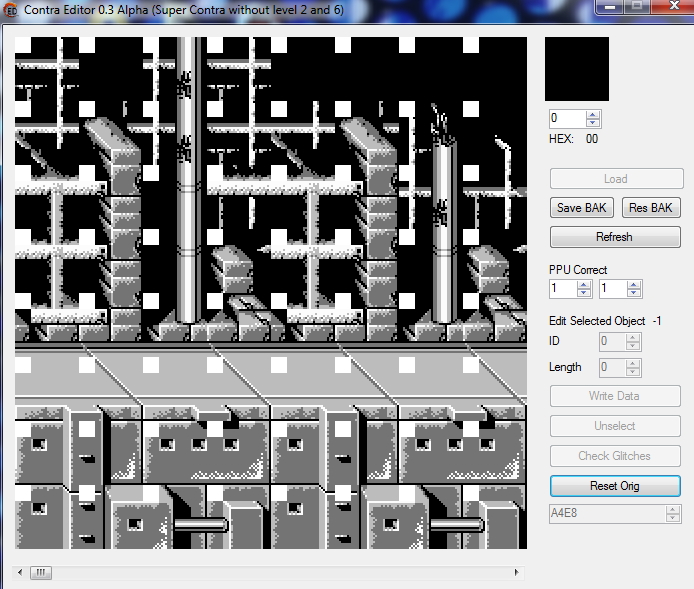Decrease the tile number above HEX
The image size is (694, 589).
coord(593,123)
